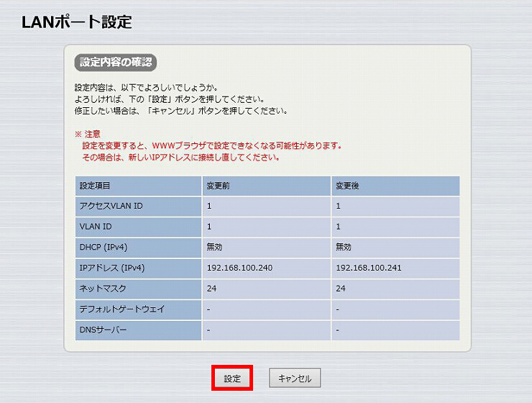Select the LANポート設定 page heading

(77, 22)
